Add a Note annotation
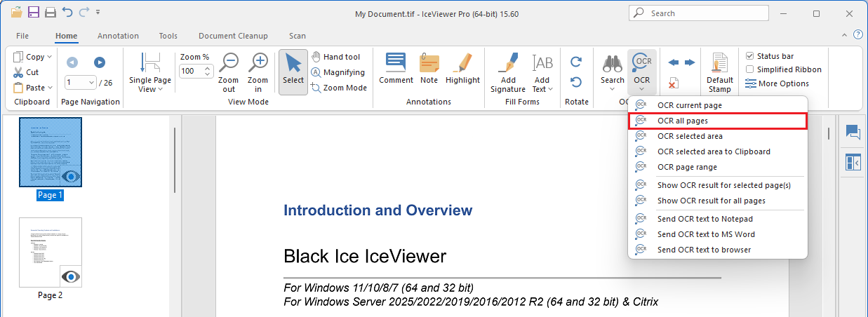The width and height of the screenshot is (868, 317). click(x=429, y=69)
